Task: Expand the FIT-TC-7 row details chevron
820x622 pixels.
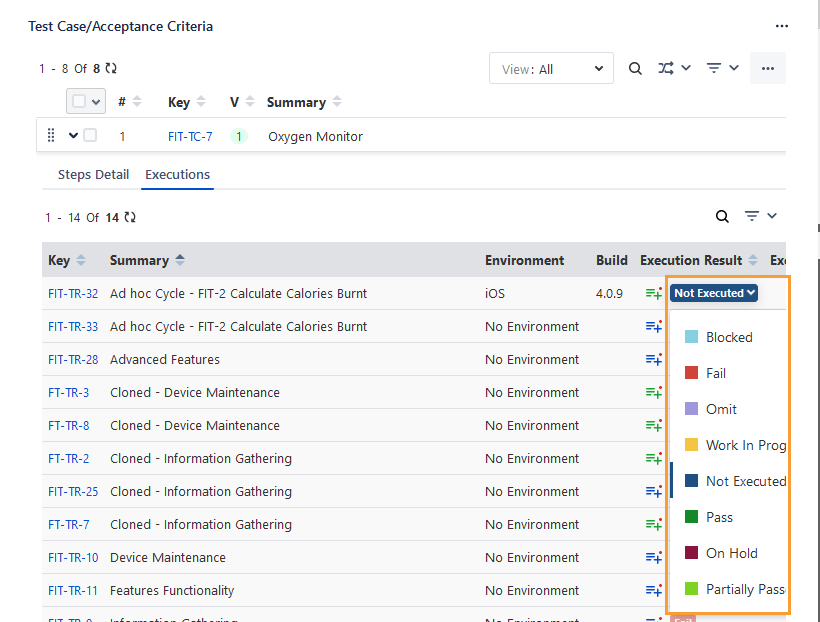Action: pyautogui.click(x=70, y=135)
